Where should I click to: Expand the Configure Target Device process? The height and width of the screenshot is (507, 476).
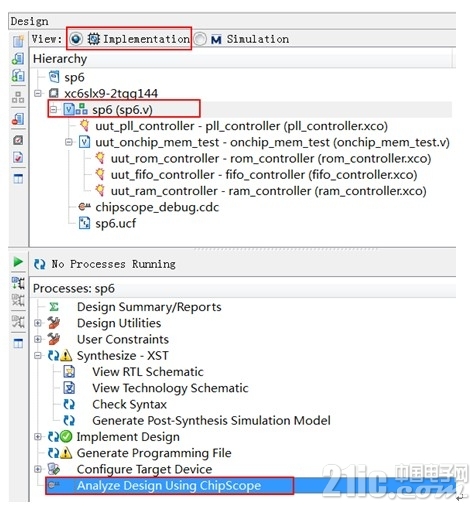tap(38, 469)
